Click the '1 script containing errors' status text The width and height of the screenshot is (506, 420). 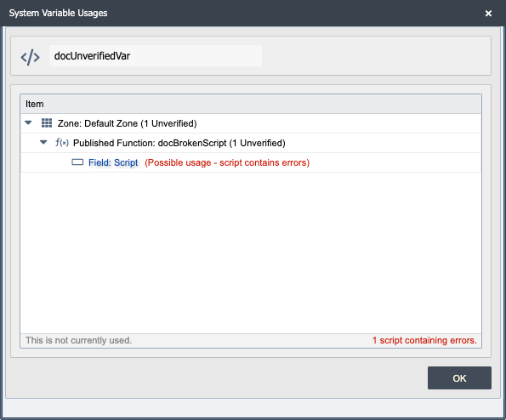424,340
